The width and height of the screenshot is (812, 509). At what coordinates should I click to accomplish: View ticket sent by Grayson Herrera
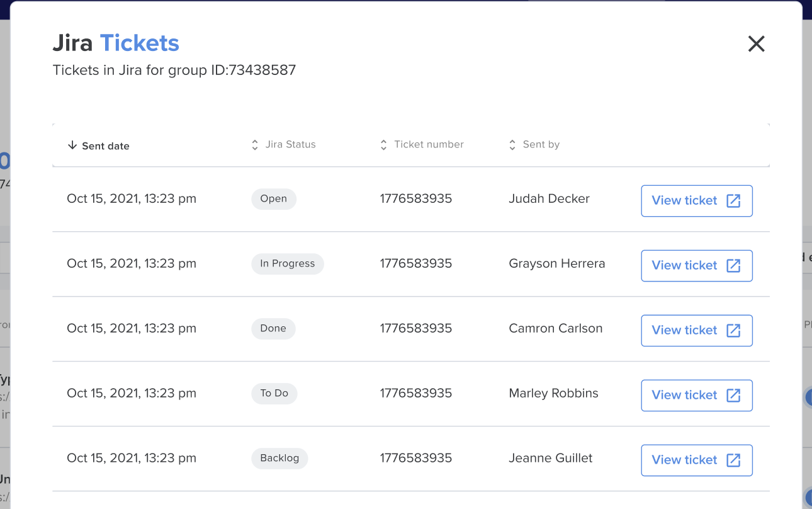(x=697, y=265)
